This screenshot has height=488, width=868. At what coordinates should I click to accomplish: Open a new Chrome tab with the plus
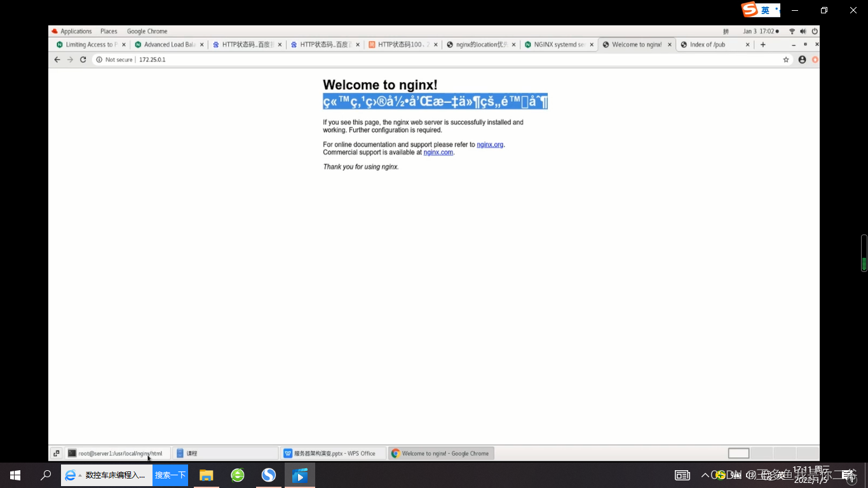(x=763, y=44)
